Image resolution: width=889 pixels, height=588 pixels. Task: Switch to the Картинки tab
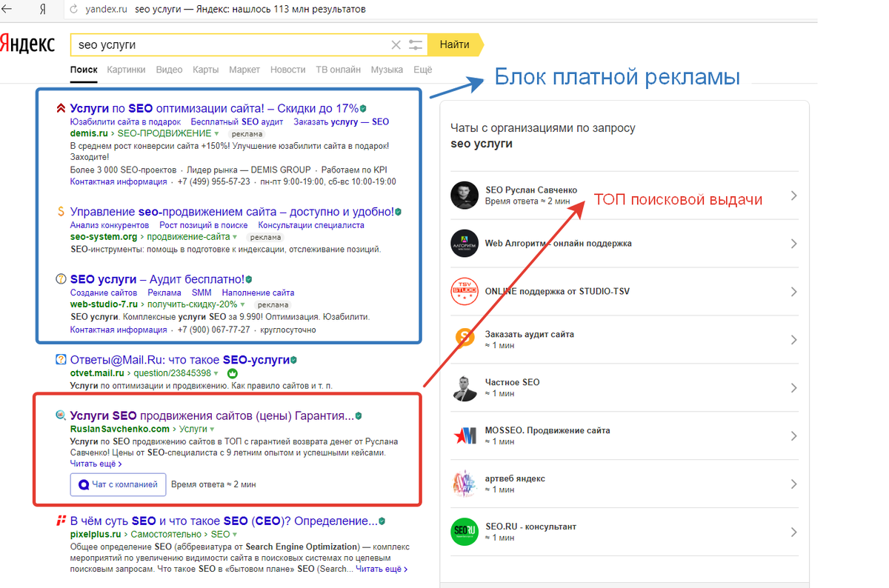(126, 69)
